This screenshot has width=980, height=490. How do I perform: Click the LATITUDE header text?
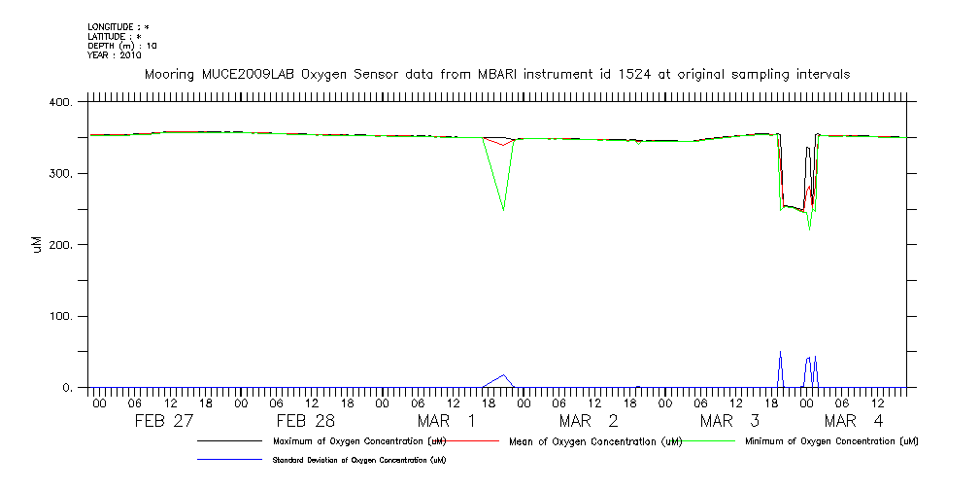pyautogui.click(x=115, y=37)
